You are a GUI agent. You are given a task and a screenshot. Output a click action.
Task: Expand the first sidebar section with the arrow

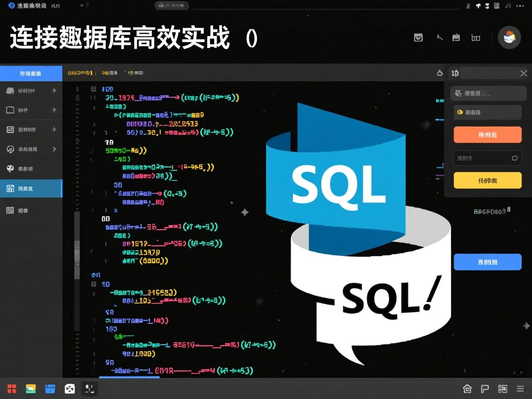pos(55,91)
